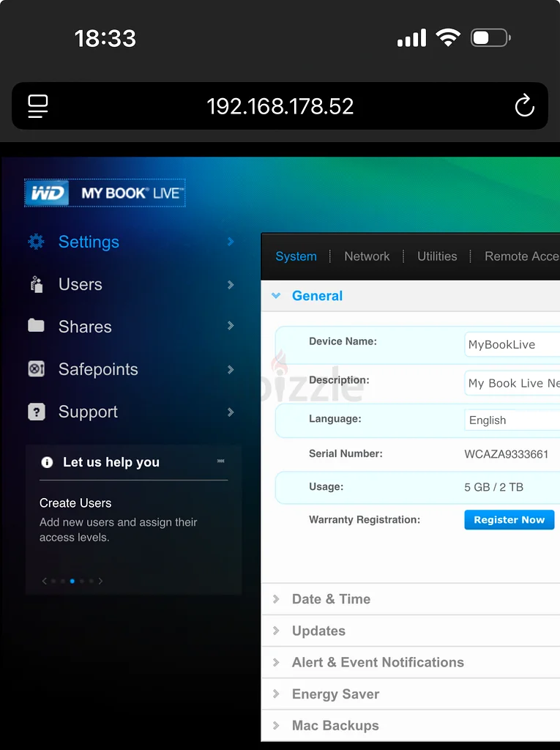This screenshot has width=560, height=750.
Task: Switch to the System tab
Action: [x=296, y=256]
